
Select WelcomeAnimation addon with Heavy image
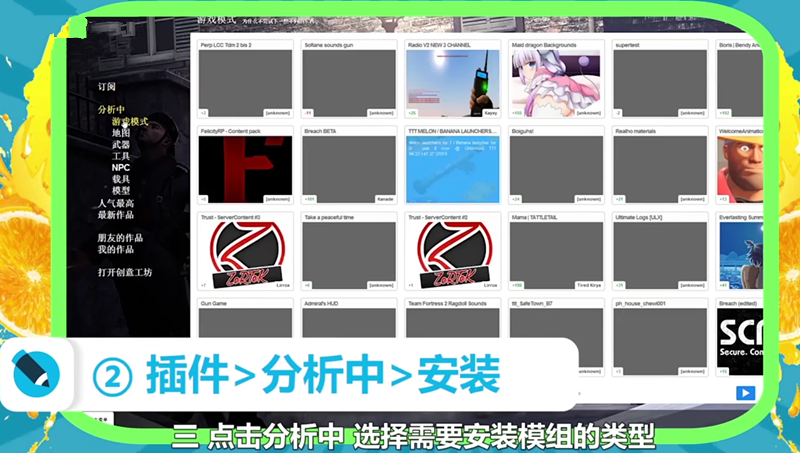click(x=739, y=166)
